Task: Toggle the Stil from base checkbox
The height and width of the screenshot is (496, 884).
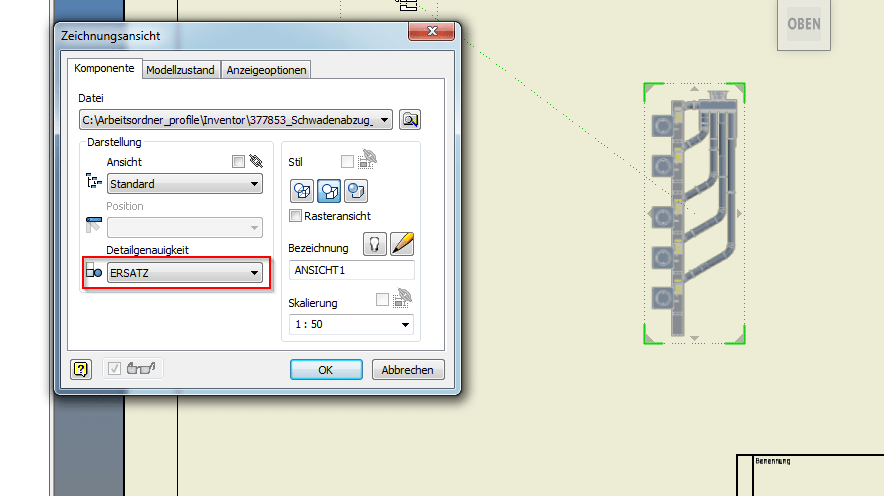Action: pos(347,162)
